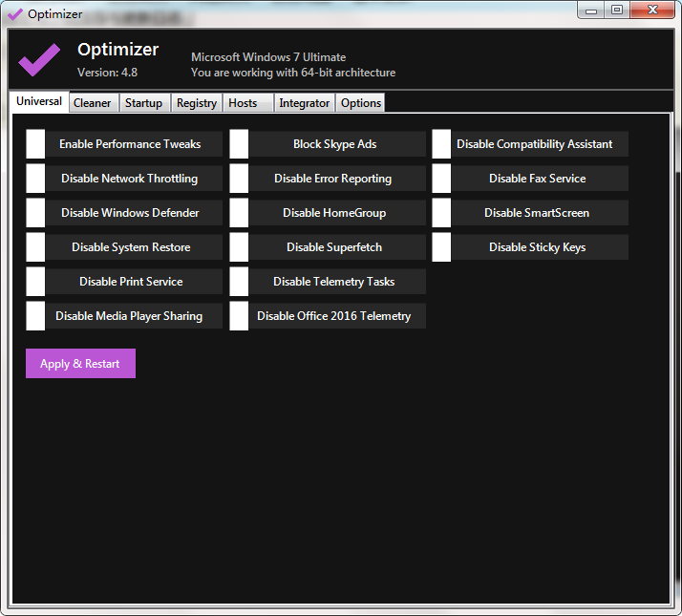Toggle Disable Windows Defender option

35,213
